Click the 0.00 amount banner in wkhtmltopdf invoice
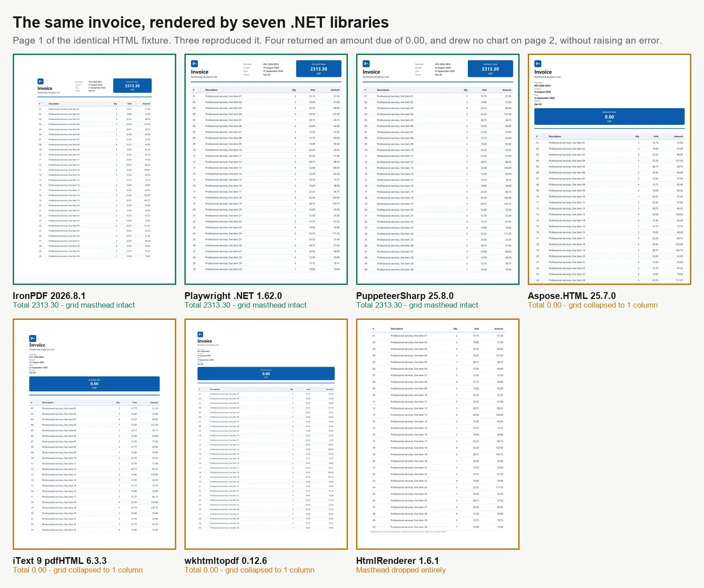Viewport: 704px width, 588px height. click(266, 374)
